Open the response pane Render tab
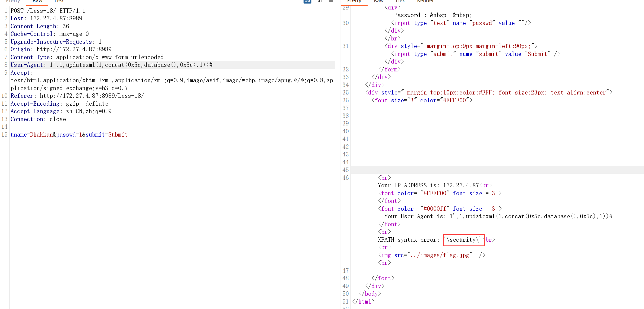 (425, 1)
